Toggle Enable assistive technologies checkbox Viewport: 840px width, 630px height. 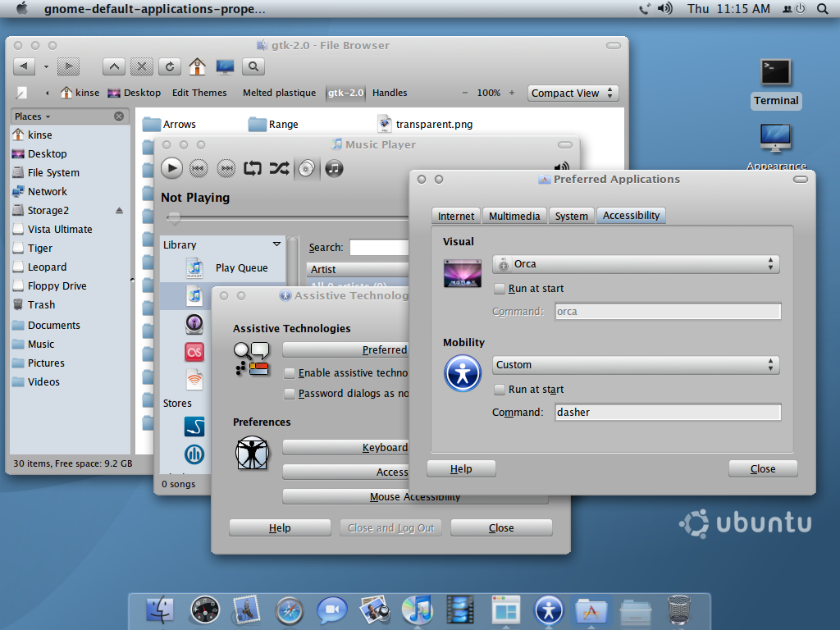coord(290,373)
